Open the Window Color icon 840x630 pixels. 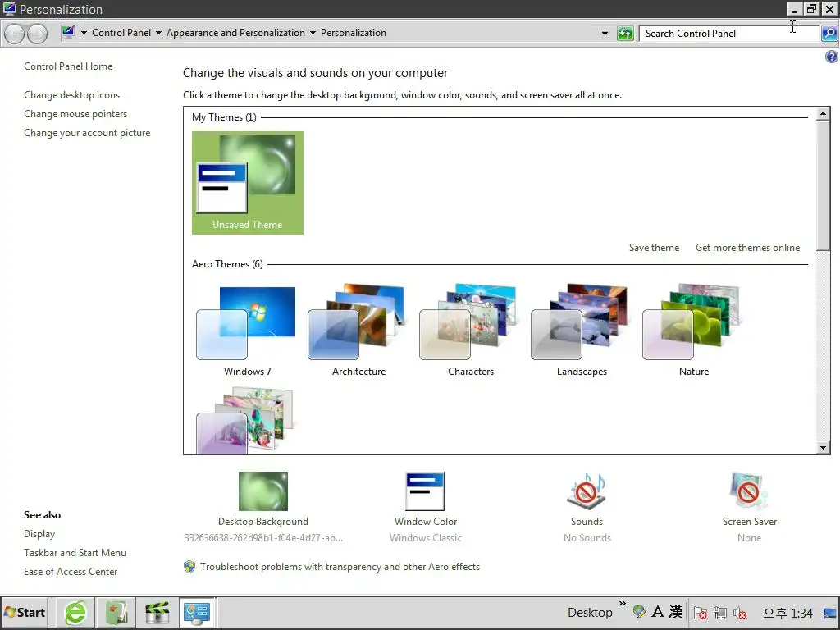(x=426, y=491)
